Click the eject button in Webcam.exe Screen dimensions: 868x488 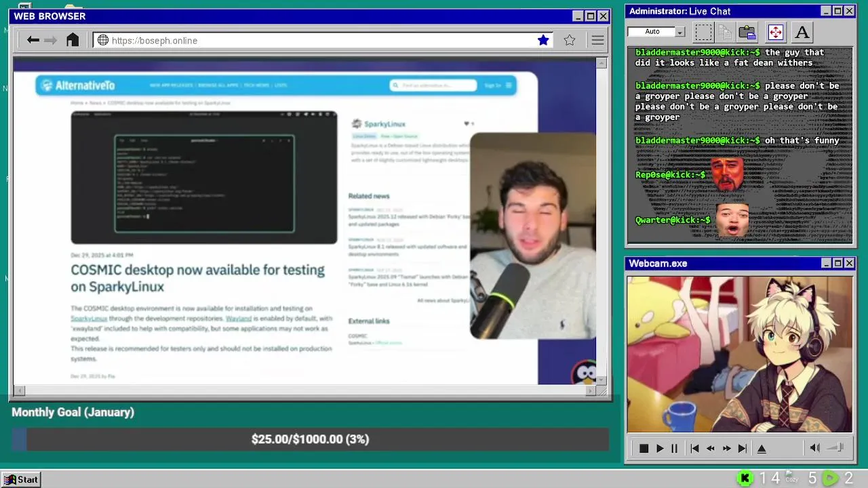click(x=762, y=448)
